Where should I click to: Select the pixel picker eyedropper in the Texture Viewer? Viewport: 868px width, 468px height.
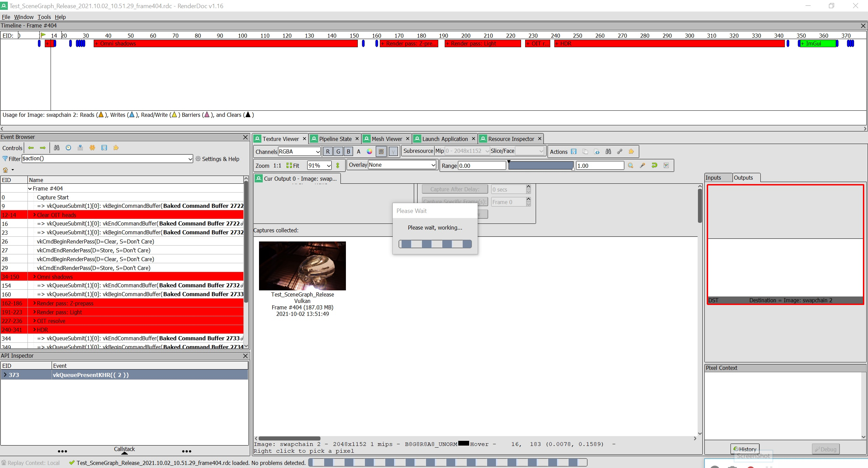[x=642, y=165]
